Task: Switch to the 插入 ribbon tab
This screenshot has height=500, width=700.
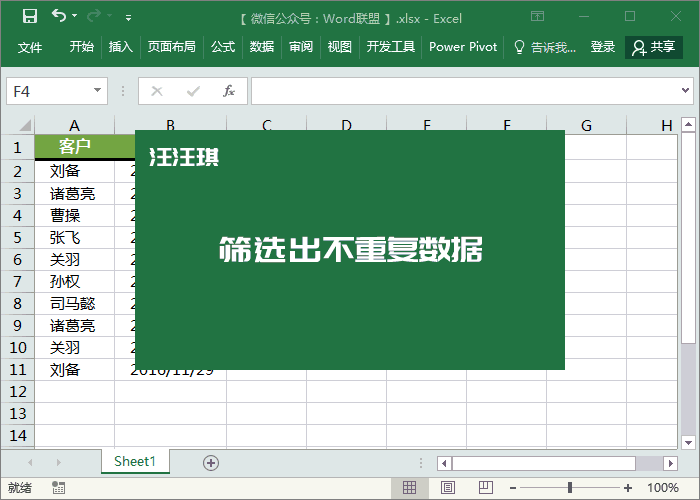Action: tap(121, 46)
